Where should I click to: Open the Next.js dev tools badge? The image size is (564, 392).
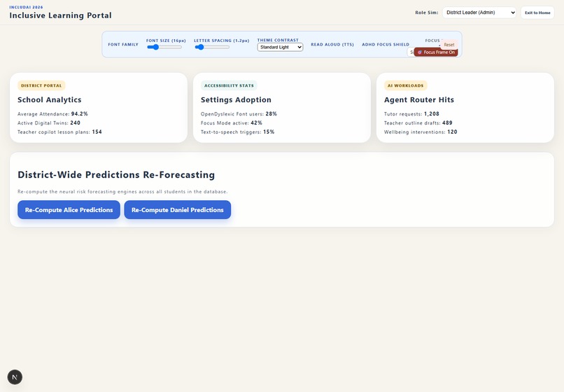15,377
